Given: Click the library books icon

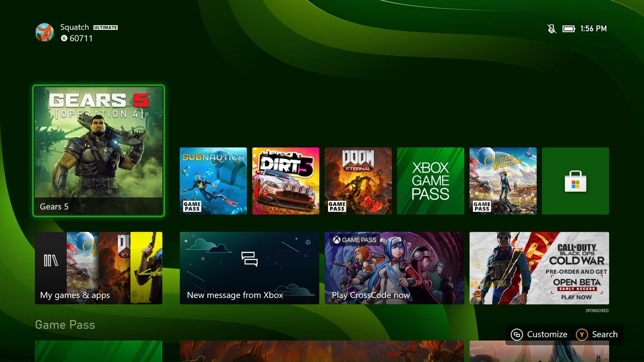Looking at the screenshot, I should point(51,260).
